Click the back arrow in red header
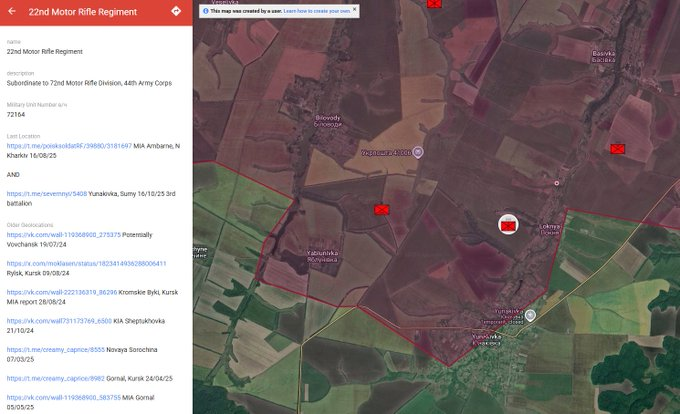This screenshot has height=414, width=680. point(13,11)
